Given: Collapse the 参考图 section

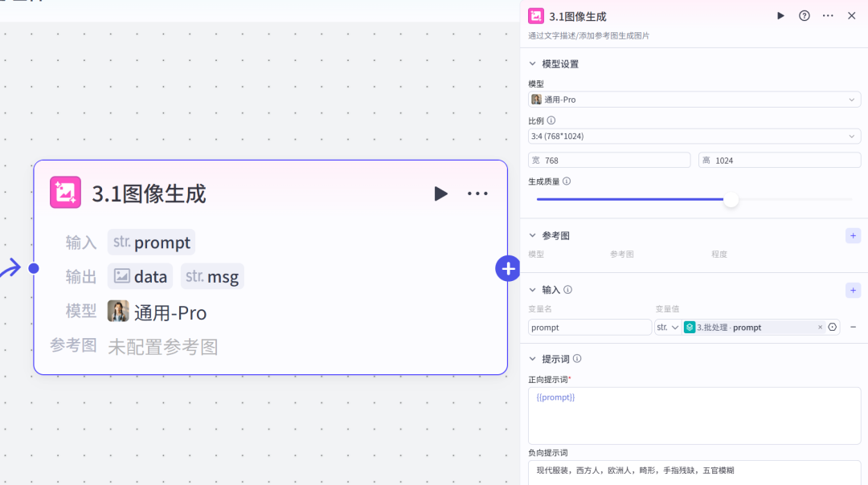Looking at the screenshot, I should click(x=533, y=235).
